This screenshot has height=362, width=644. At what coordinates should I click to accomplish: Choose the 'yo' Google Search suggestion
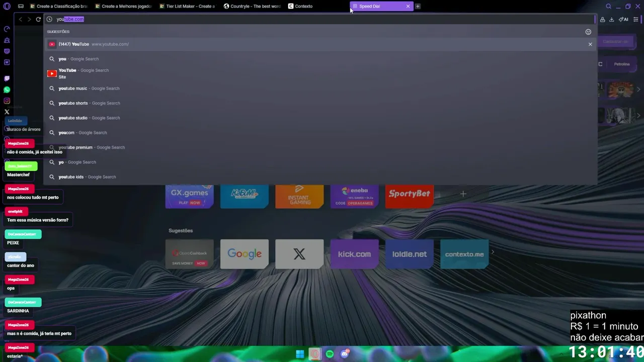pos(320,162)
